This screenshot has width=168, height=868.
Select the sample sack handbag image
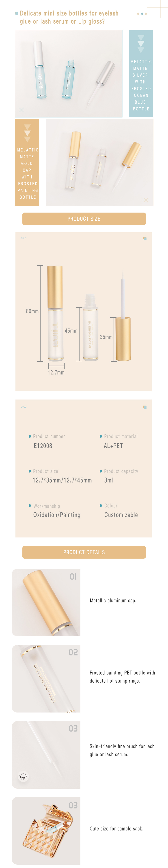[46, 831]
